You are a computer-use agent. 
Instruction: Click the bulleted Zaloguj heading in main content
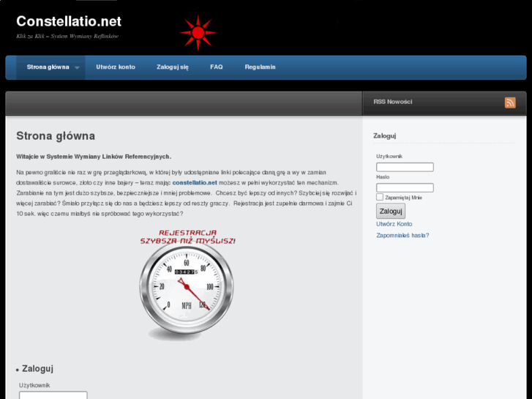(37, 369)
